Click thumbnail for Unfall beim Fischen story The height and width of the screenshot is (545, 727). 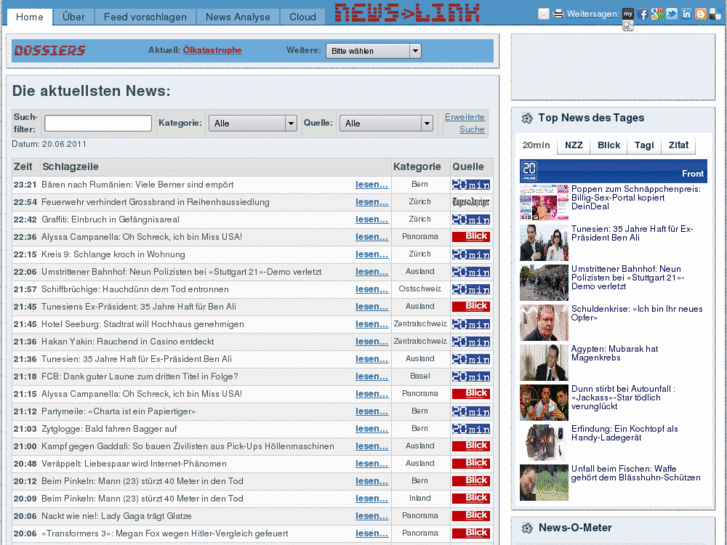tap(544, 482)
